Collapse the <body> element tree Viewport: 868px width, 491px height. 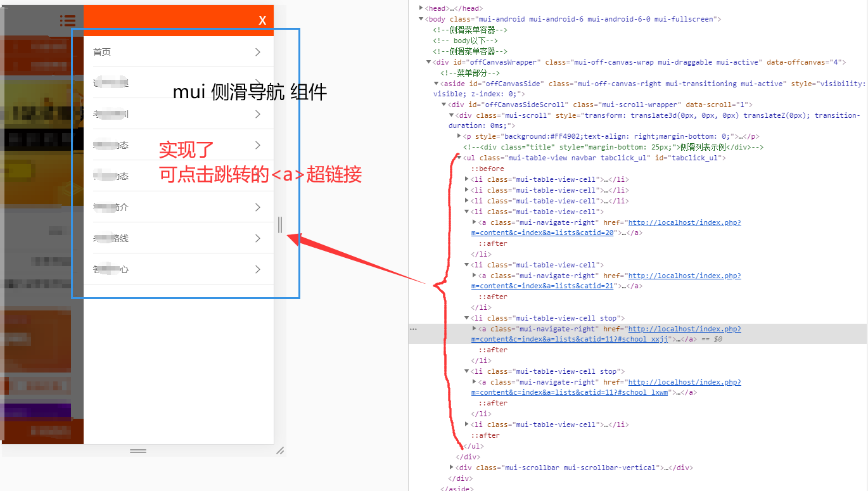click(421, 18)
